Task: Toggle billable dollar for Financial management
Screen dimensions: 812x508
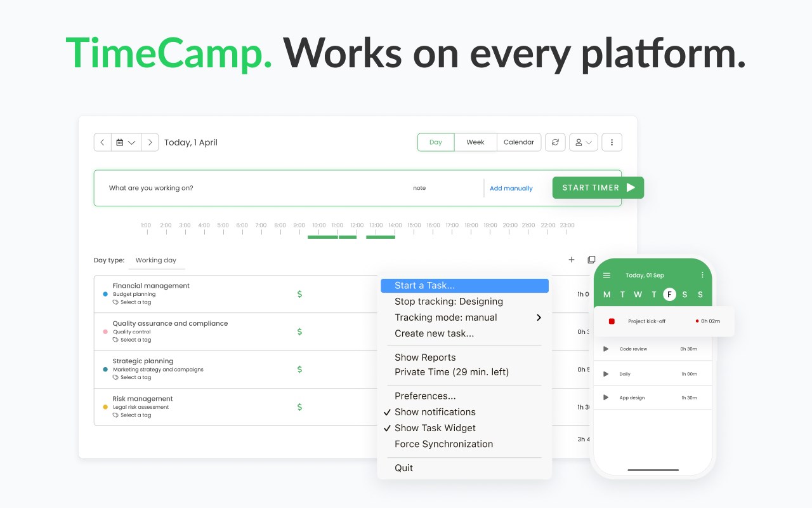Action: [x=299, y=294]
